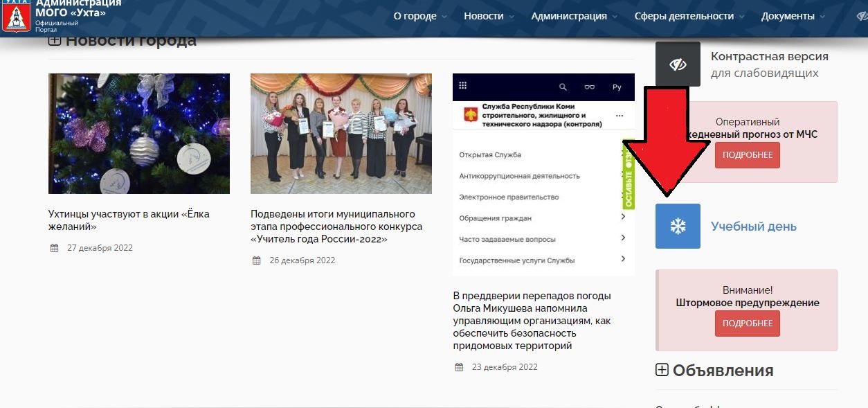Click calendar icon next to 26 декабря 2022
The width and height of the screenshot is (868, 408).
257,260
